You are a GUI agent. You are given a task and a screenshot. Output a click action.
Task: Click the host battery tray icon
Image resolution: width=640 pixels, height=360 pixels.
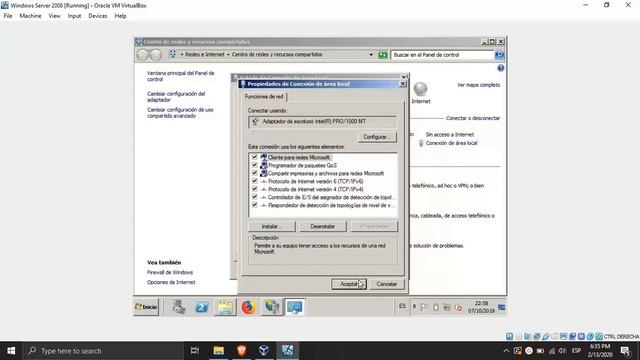[x=540, y=351]
